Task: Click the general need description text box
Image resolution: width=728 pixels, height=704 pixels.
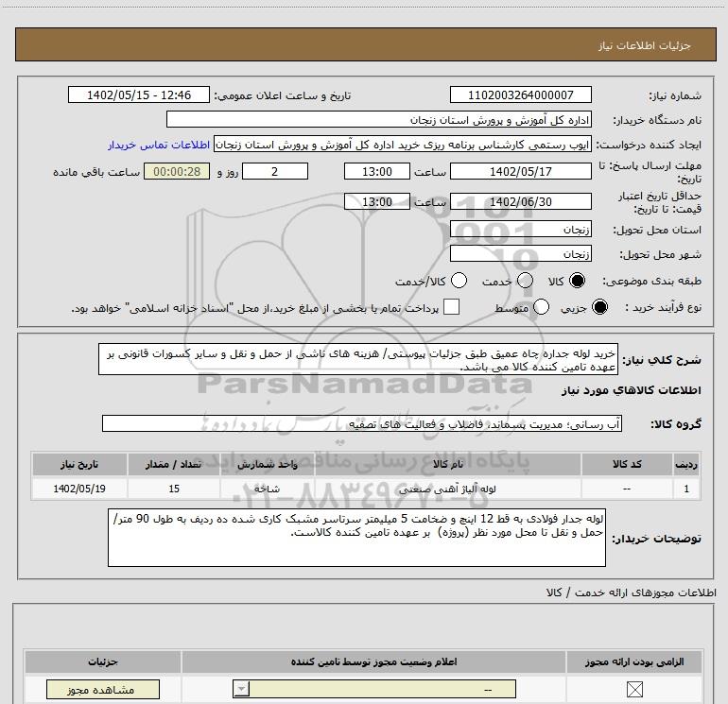Action: [358, 360]
